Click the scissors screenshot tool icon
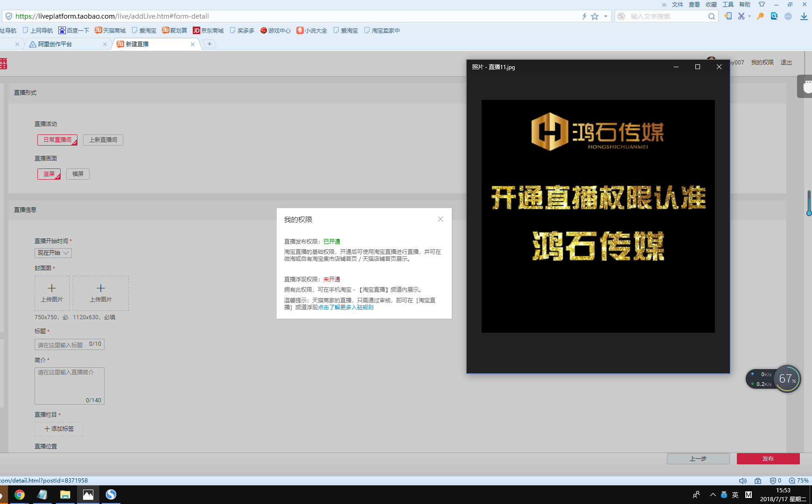Screen dimensions: 812x504 (741, 16)
